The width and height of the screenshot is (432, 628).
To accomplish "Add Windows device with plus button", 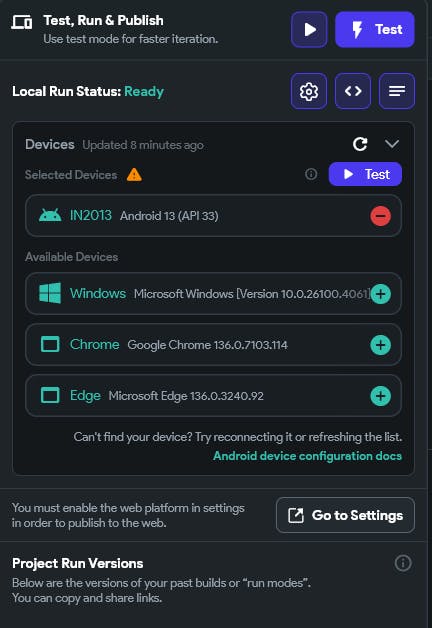I will [380, 294].
